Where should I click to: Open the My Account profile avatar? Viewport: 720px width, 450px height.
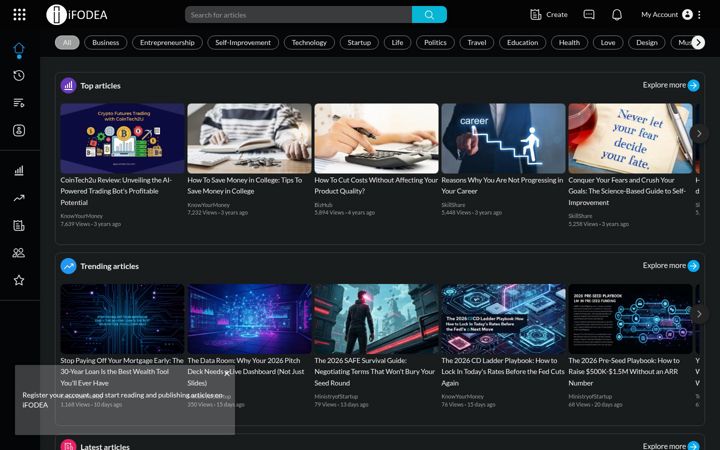point(687,15)
